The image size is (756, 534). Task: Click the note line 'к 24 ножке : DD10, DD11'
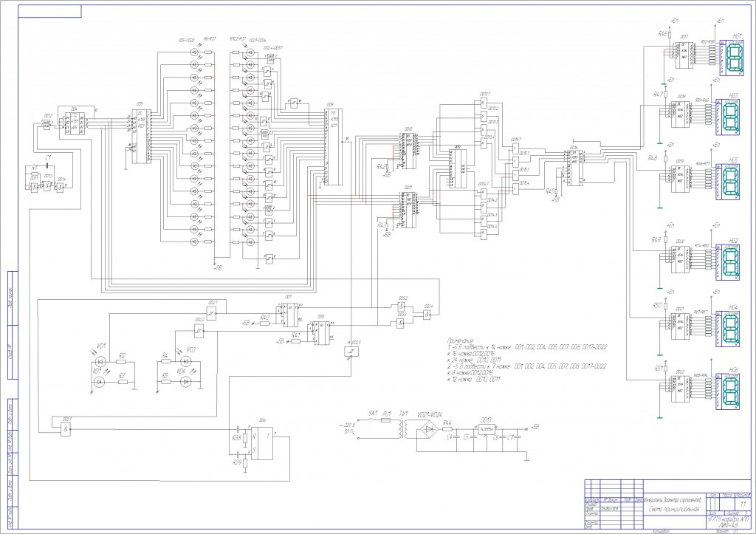(x=475, y=360)
